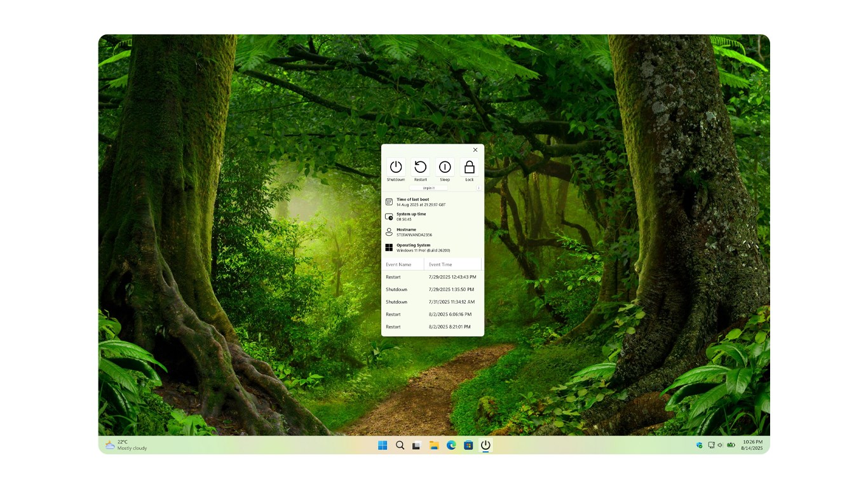Select the Shutdown row from 7/31/2025 11:34:12 AM
This screenshot has height=488, width=868.
pos(432,302)
